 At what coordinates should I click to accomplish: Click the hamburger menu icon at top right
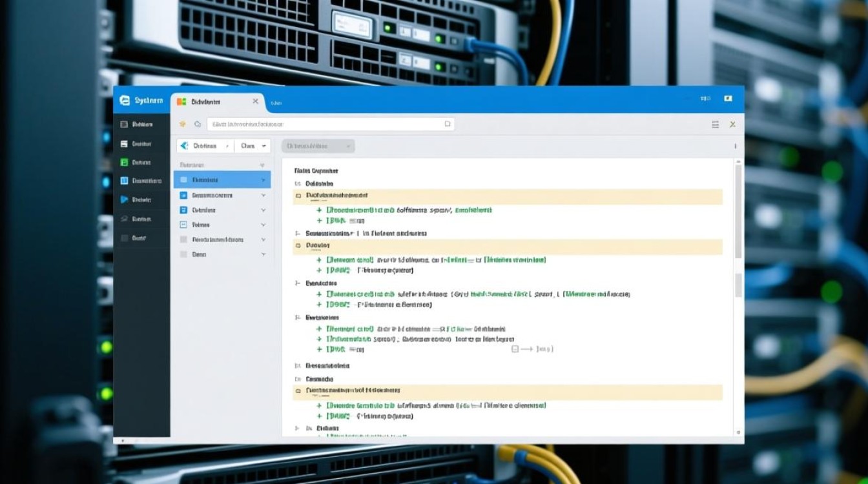tap(715, 124)
